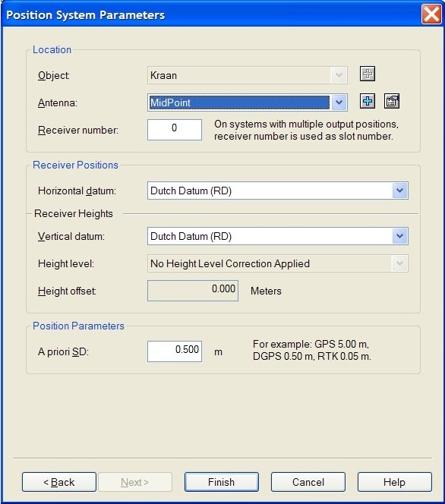This screenshot has height=504, width=445.
Task: Open the Horizontal datum dropdown arrow
Action: pyautogui.click(x=399, y=191)
